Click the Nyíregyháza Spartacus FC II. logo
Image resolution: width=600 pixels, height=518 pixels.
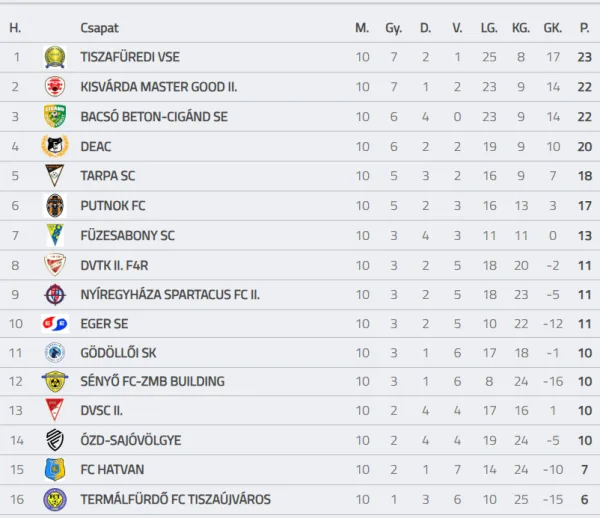click(54, 295)
